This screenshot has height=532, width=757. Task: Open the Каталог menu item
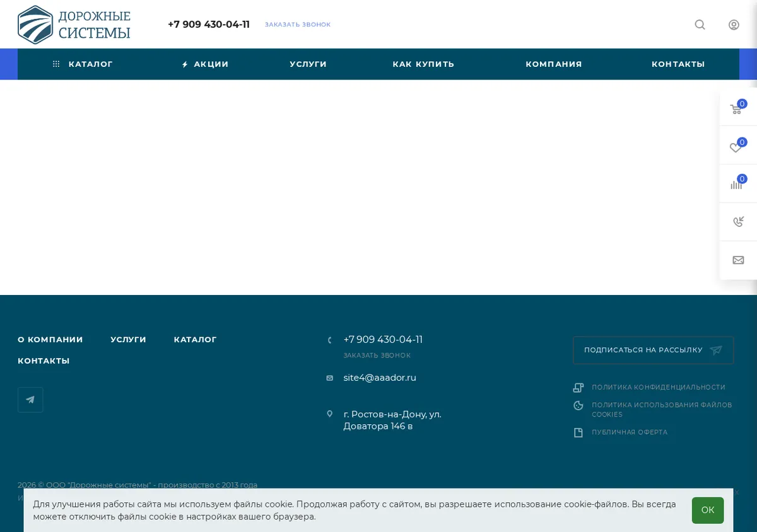tap(83, 64)
